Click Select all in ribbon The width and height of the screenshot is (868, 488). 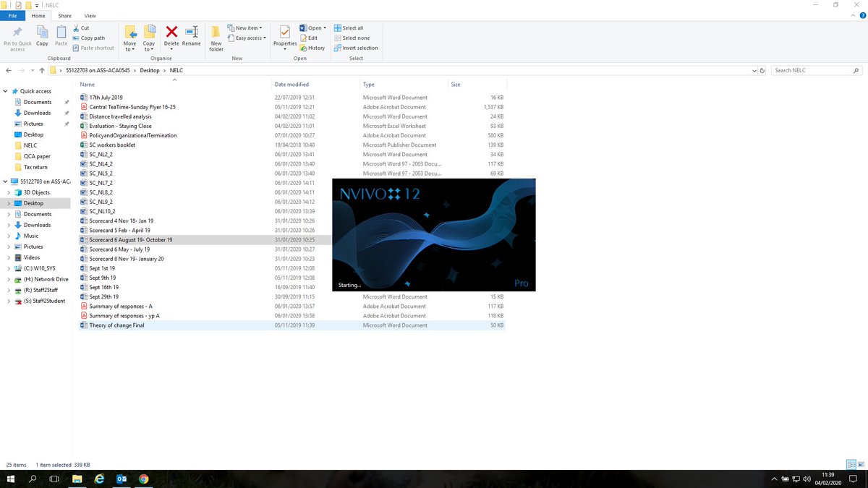[x=349, y=28]
